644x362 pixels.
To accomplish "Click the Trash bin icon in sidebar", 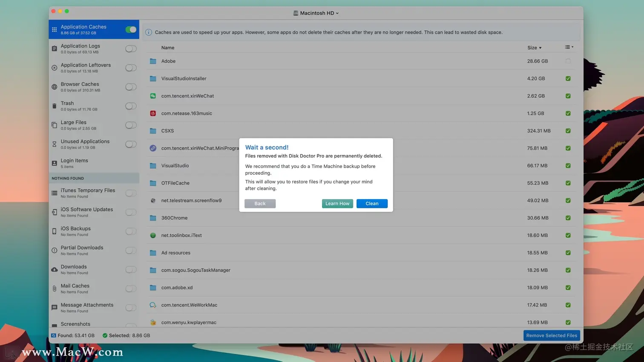I will click(55, 106).
